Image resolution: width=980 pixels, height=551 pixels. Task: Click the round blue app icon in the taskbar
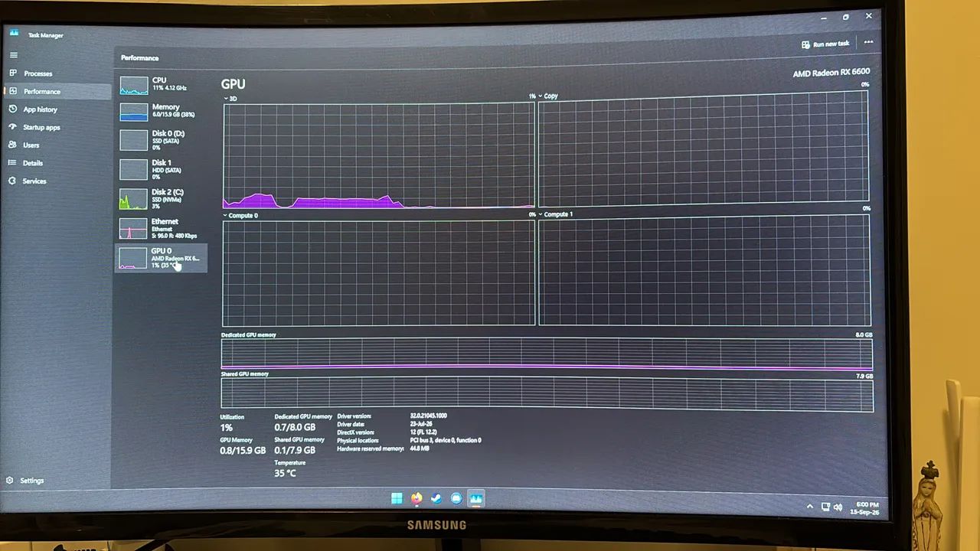click(456, 498)
